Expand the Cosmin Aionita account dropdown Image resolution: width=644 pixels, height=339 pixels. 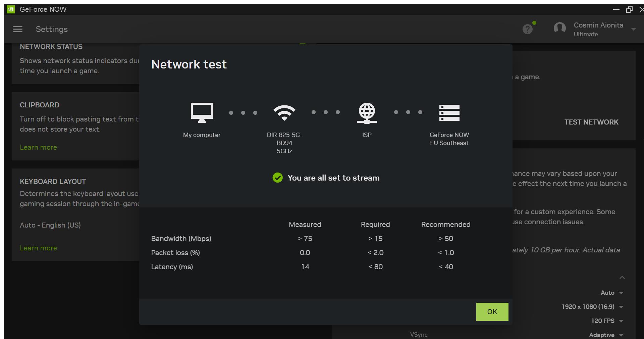click(x=633, y=30)
